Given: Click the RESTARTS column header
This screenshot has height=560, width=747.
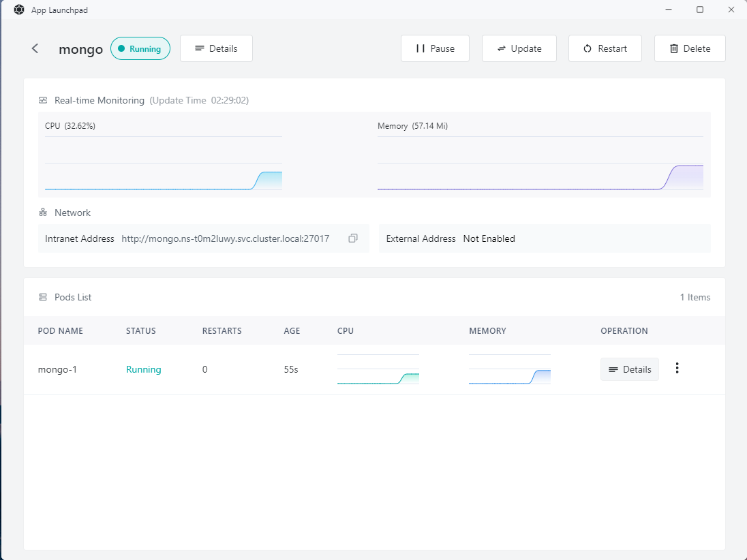Looking at the screenshot, I should tap(222, 331).
